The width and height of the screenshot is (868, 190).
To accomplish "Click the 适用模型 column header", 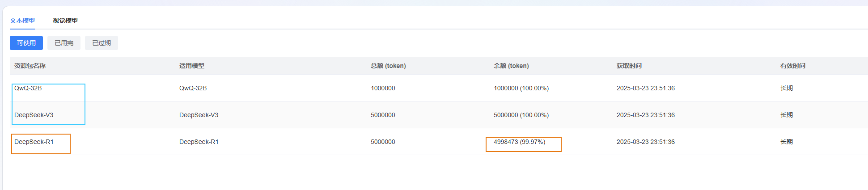I will [192, 66].
